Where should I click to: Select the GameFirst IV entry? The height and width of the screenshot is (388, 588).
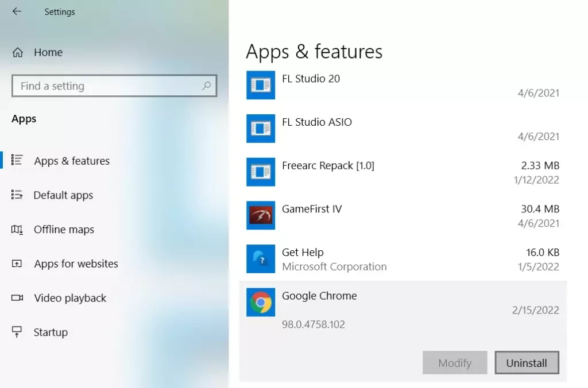[403, 216]
